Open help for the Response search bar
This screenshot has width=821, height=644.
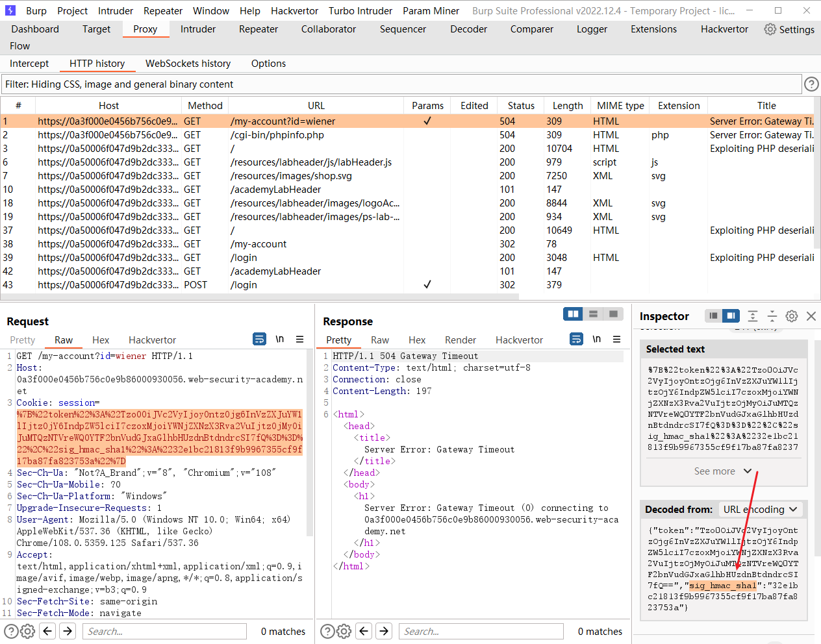click(328, 631)
